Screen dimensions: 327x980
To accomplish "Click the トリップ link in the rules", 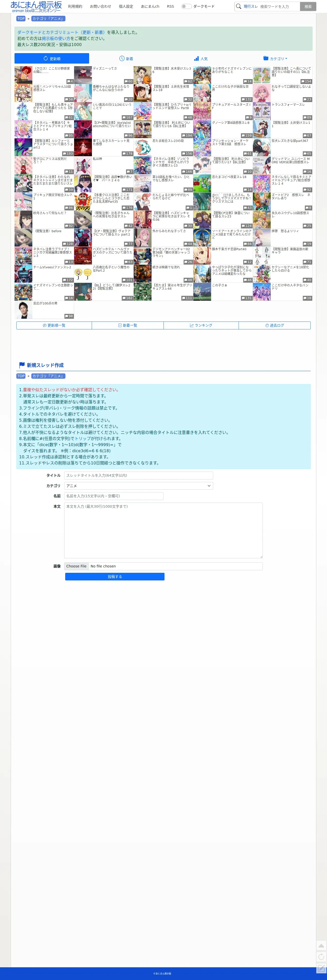I will [83, 439].
